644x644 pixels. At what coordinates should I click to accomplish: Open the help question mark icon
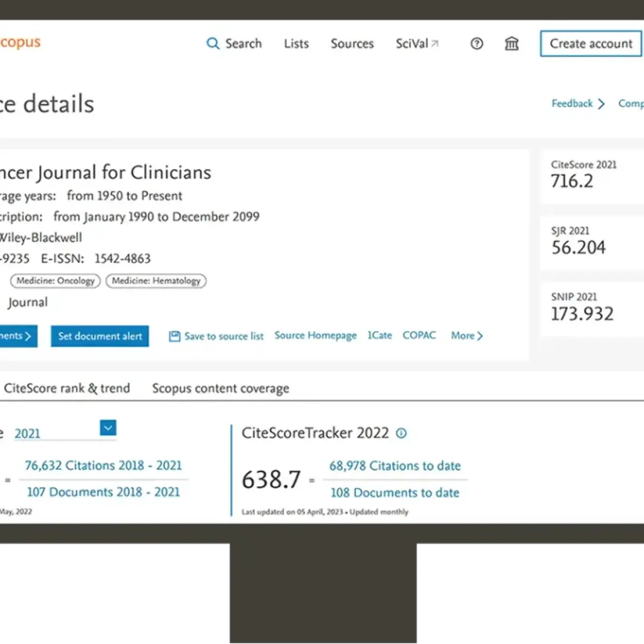(x=477, y=44)
